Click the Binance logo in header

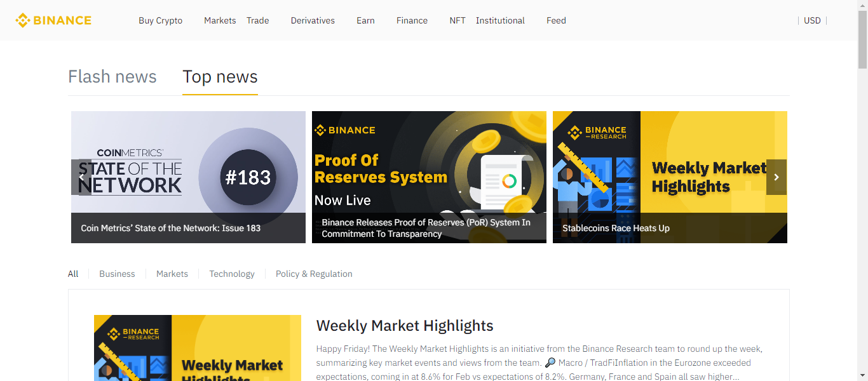53,20
